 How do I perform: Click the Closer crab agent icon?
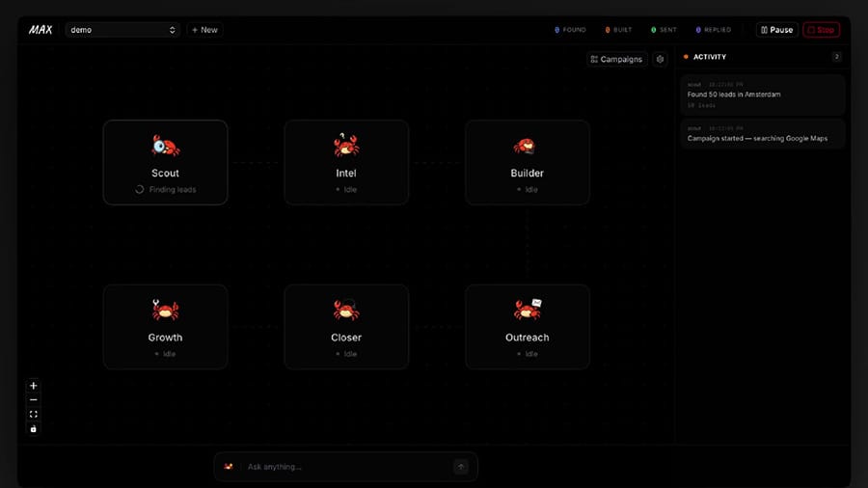345,310
